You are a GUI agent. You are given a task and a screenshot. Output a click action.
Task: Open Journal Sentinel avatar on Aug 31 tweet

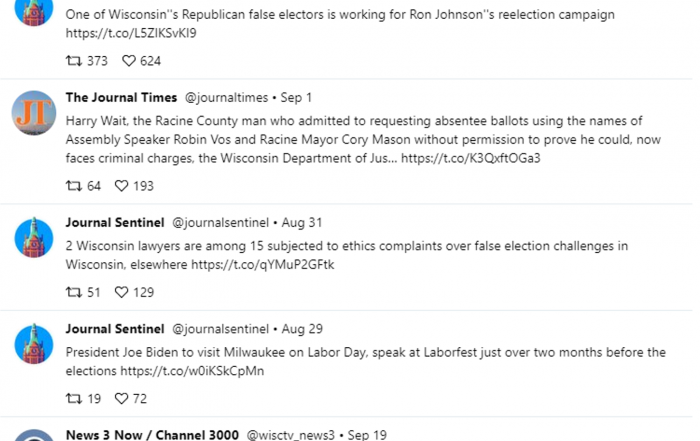pos(34,237)
